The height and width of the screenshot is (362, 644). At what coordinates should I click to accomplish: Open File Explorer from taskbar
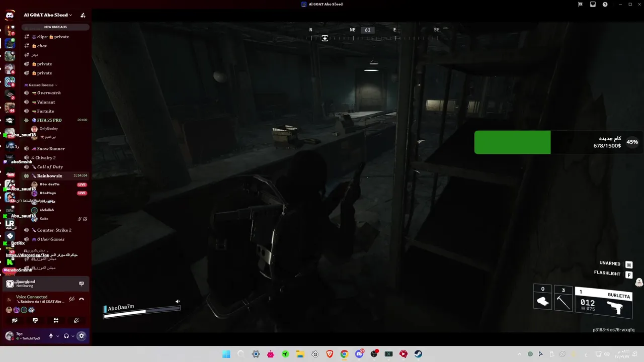[300, 354]
